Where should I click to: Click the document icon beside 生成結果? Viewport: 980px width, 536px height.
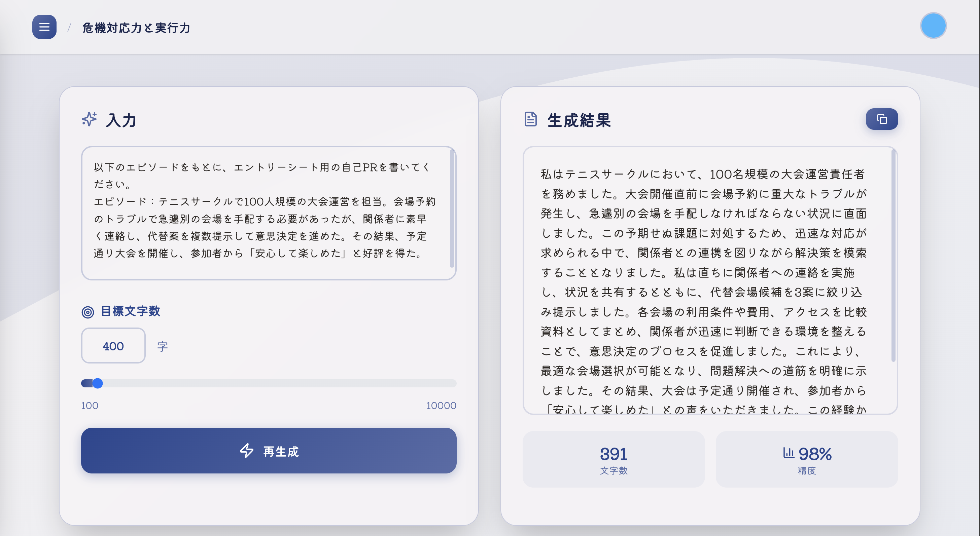(x=530, y=120)
